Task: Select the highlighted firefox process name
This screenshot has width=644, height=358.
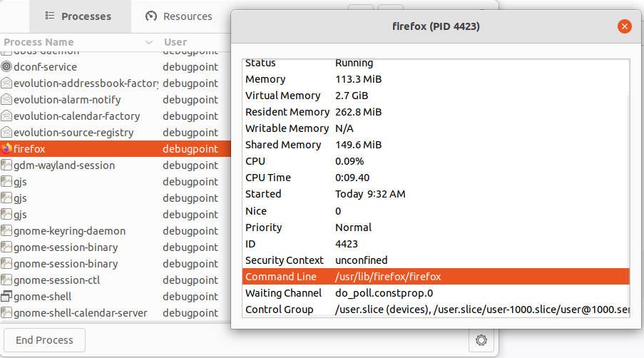Action: pos(29,148)
